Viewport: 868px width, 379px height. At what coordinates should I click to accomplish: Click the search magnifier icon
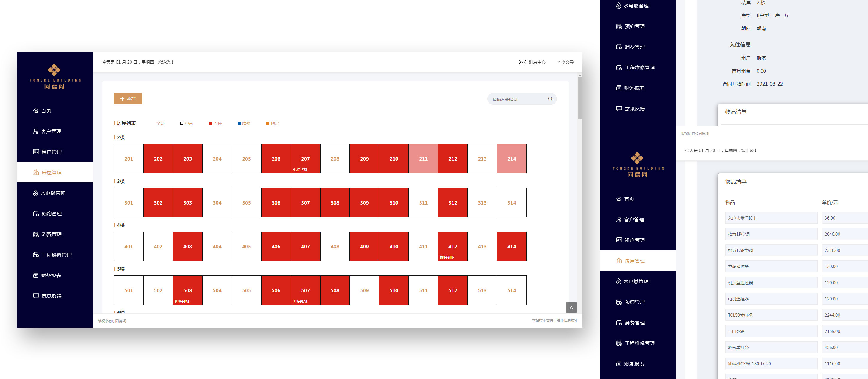(550, 99)
